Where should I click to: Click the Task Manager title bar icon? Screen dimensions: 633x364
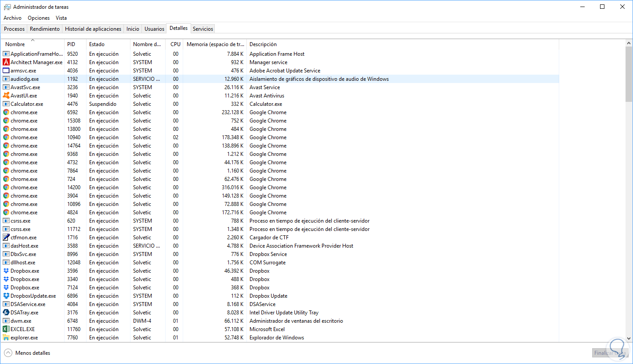pos(7,7)
